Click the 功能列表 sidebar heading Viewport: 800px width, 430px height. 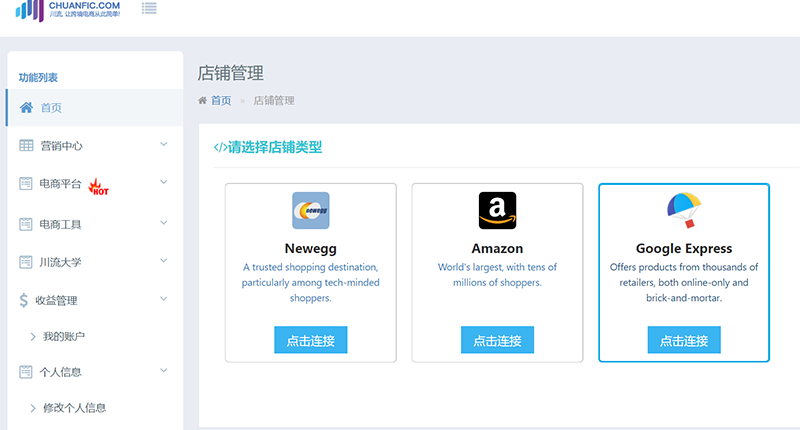[x=38, y=78]
